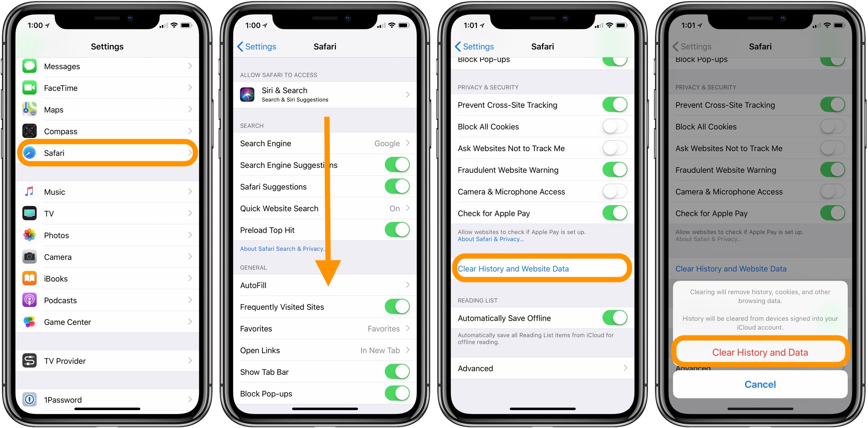Select Safari in Settings menu

click(x=108, y=153)
